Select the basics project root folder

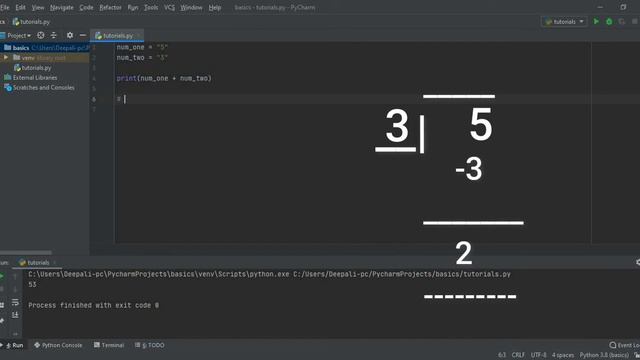click(44, 48)
